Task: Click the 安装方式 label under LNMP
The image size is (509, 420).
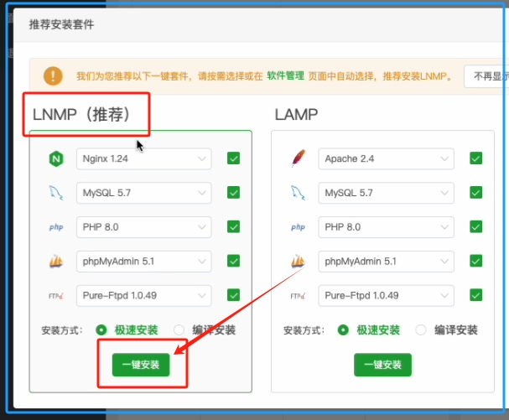Action: pyautogui.click(x=62, y=330)
